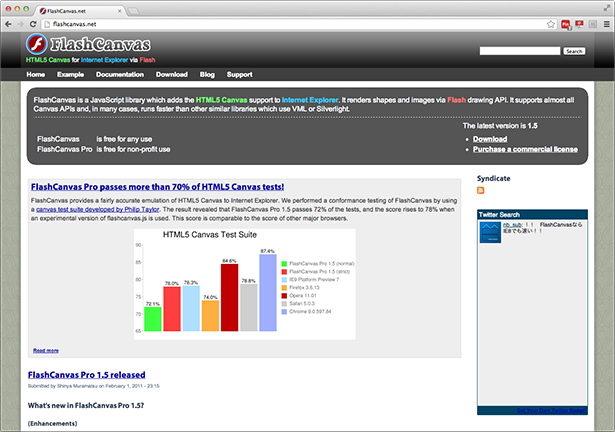Click the Download link under latest version

coord(490,139)
